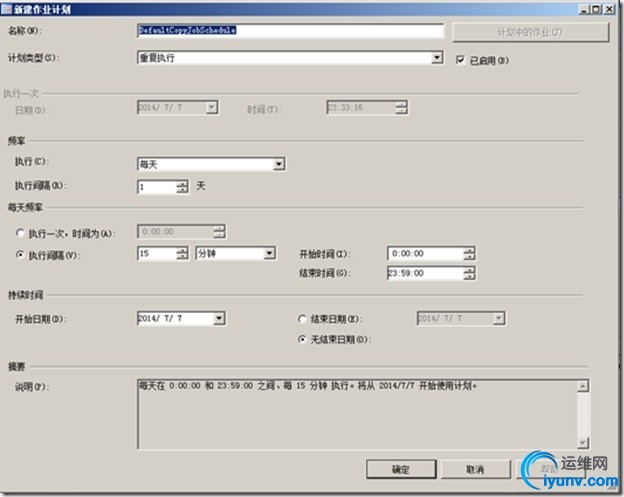
Task: Select the 执行一次，时间为 radio button
Action: tap(20, 233)
